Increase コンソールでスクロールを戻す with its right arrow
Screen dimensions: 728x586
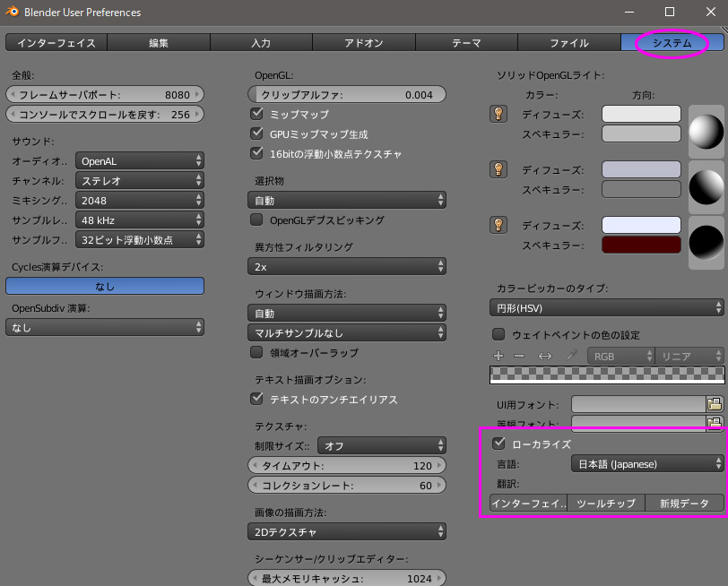coord(197,114)
